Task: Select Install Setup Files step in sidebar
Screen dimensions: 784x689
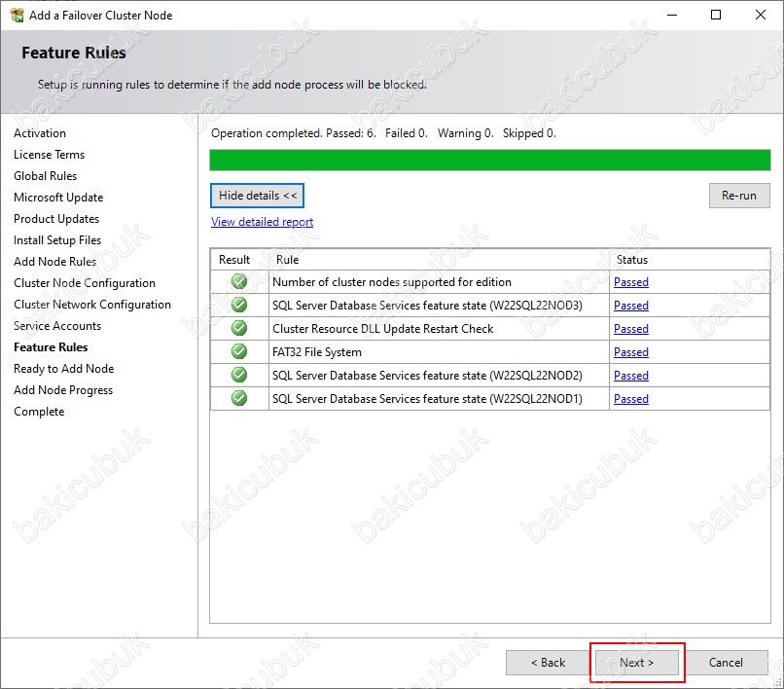Action: [57, 240]
